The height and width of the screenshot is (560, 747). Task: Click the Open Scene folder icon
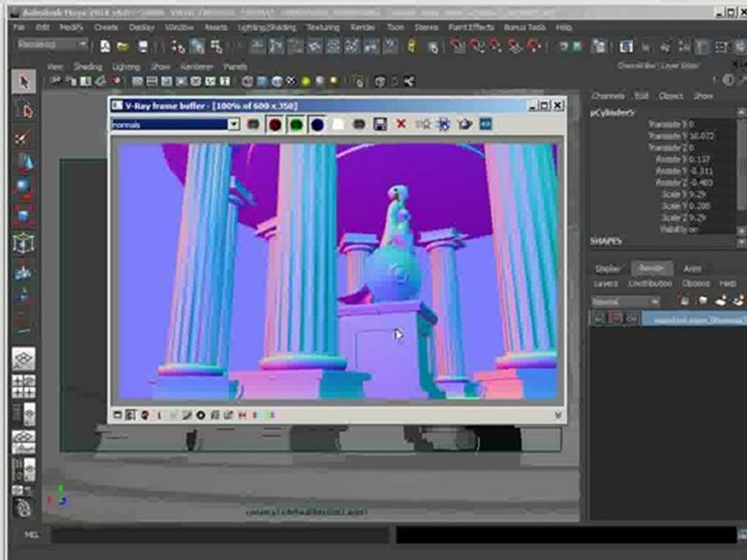(124, 46)
